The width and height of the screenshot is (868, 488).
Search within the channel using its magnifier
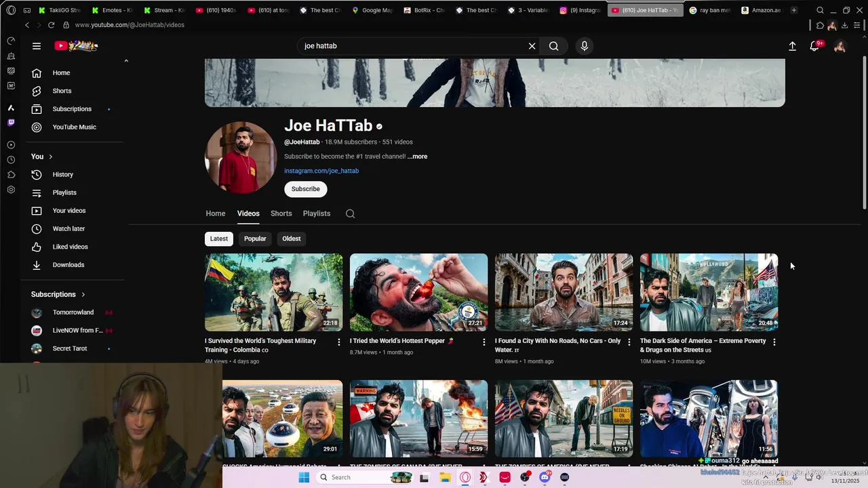(x=350, y=213)
